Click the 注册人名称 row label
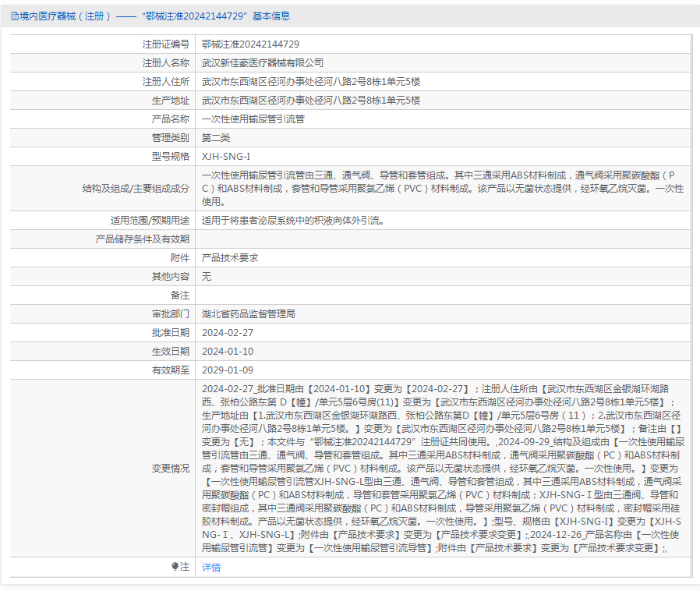The width and height of the screenshot is (700, 591). [x=165, y=63]
